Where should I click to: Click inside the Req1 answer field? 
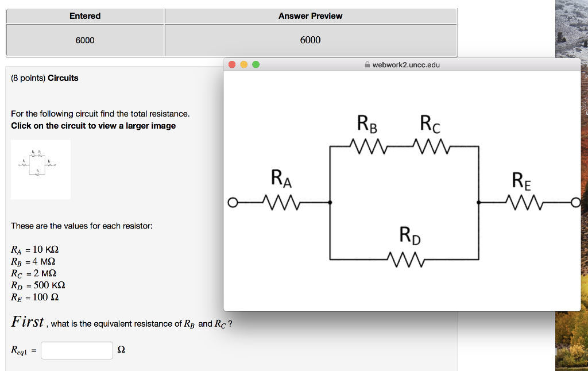76,350
